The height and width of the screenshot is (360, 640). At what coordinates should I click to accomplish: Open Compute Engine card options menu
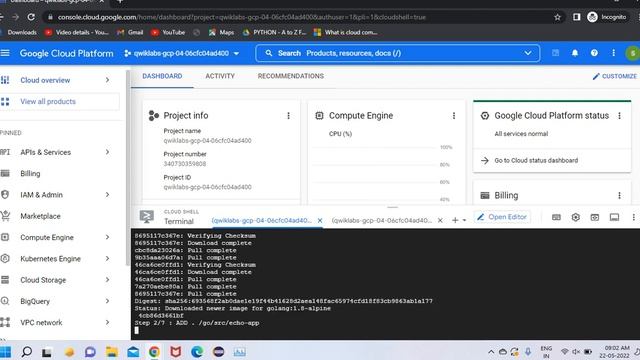tap(454, 116)
